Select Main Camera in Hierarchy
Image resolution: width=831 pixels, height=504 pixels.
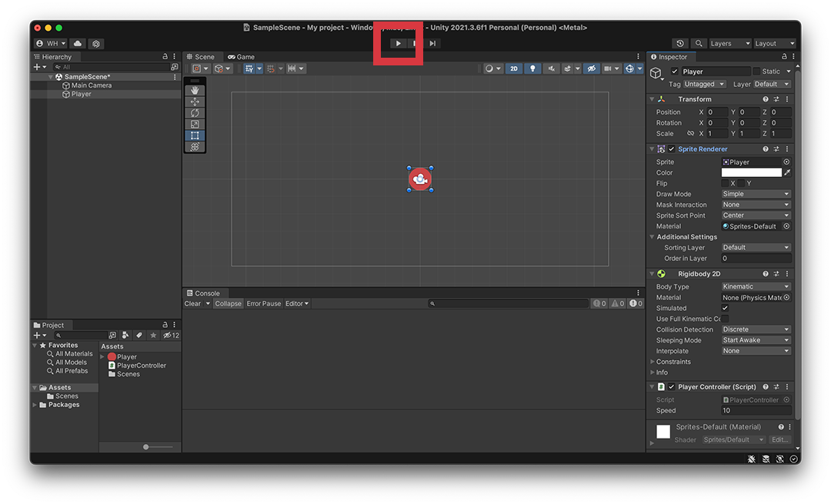pyautogui.click(x=91, y=85)
